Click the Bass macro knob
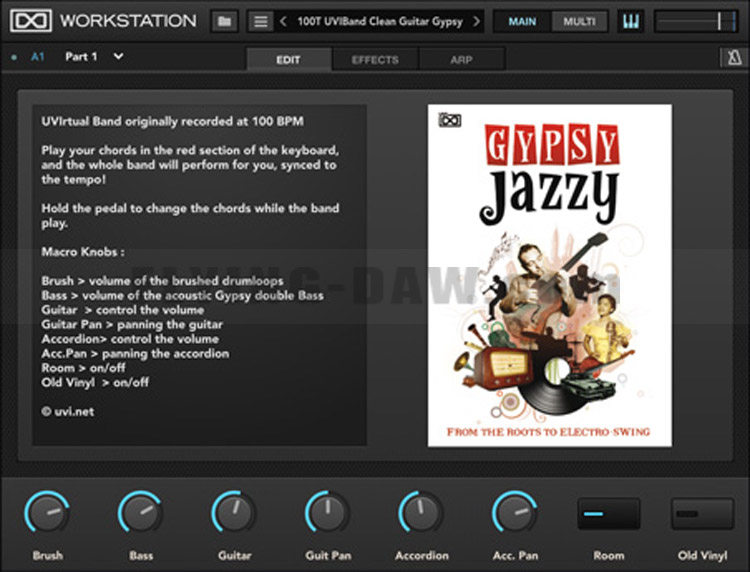The width and height of the screenshot is (750, 572). coord(141,513)
